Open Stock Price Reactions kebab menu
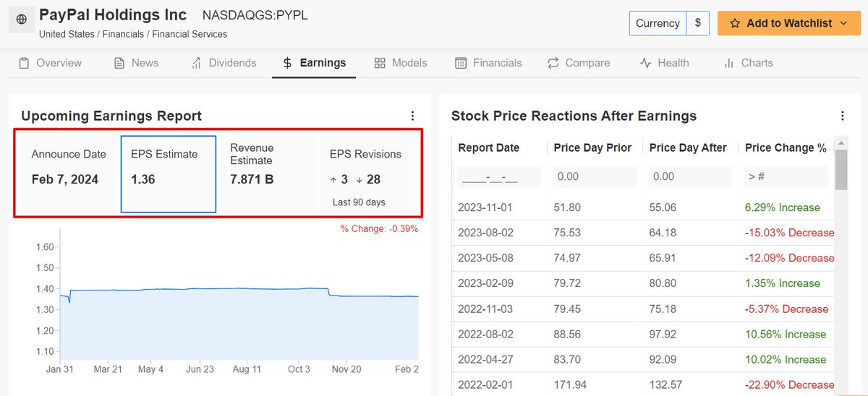This screenshot has width=868, height=396. coord(842,116)
